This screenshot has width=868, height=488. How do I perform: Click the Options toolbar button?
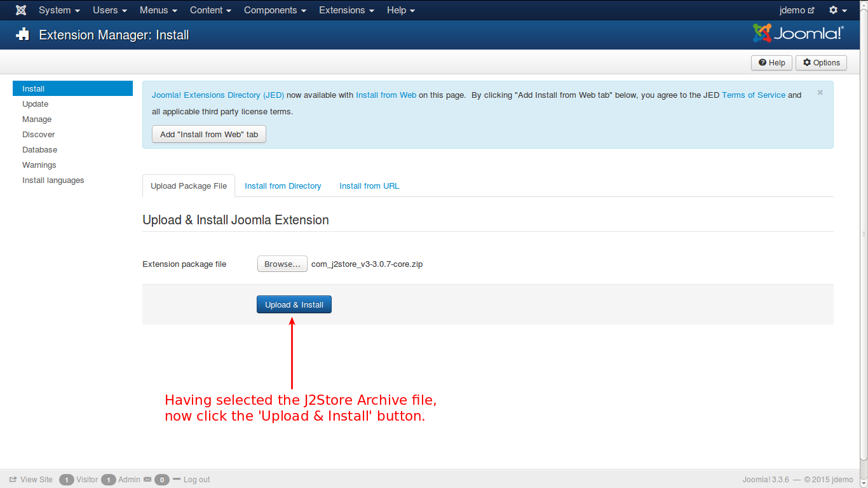(821, 63)
